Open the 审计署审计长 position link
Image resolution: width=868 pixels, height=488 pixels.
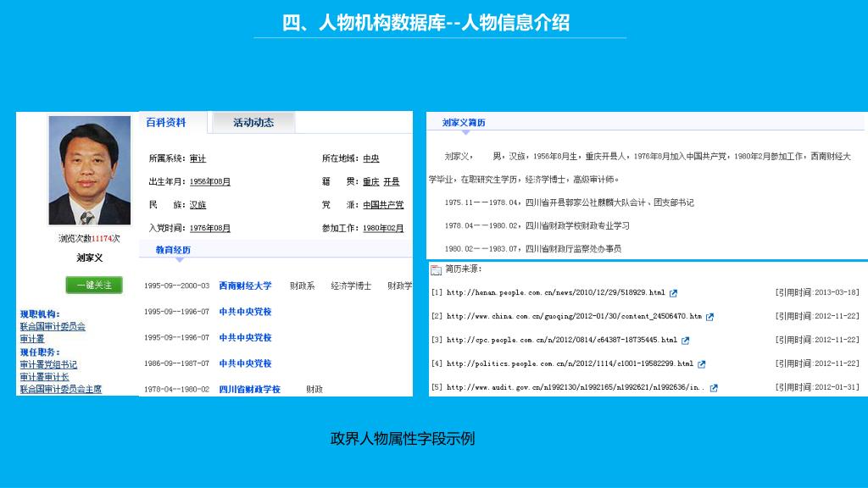(x=44, y=377)
